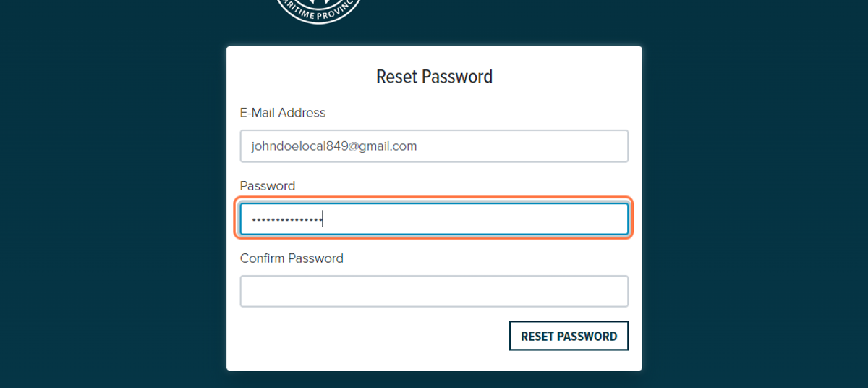Click the "Reset Password" heading
Viewport: 868px width, 388px height.
(x=434, y=77)
